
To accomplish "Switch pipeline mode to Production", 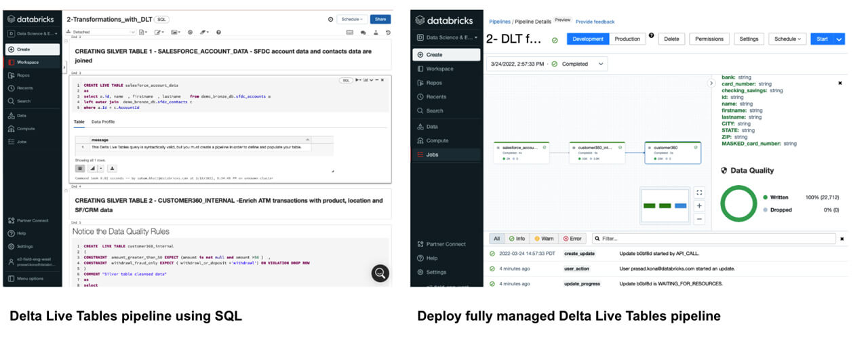I will click(627, 39).
